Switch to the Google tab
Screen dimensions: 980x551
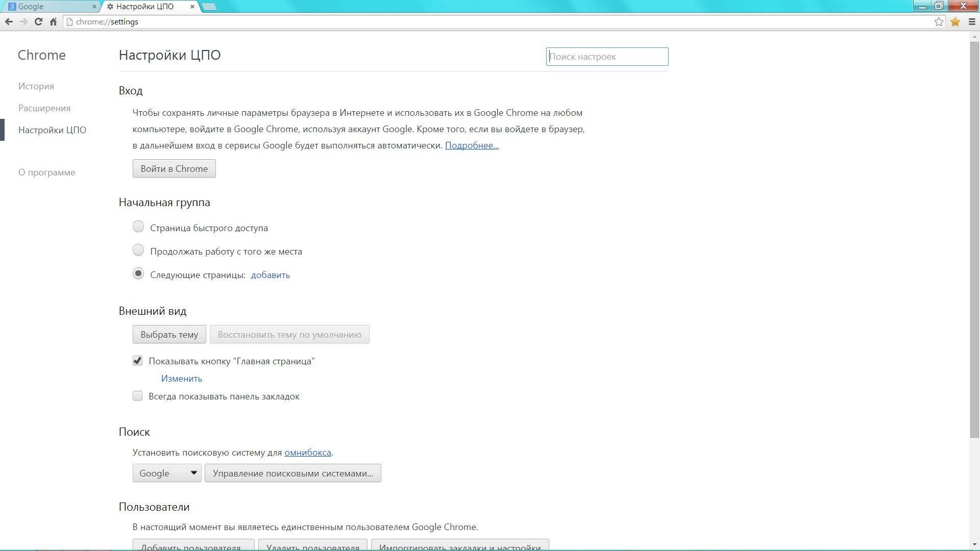pyautogui.click(x=50, y=7)
